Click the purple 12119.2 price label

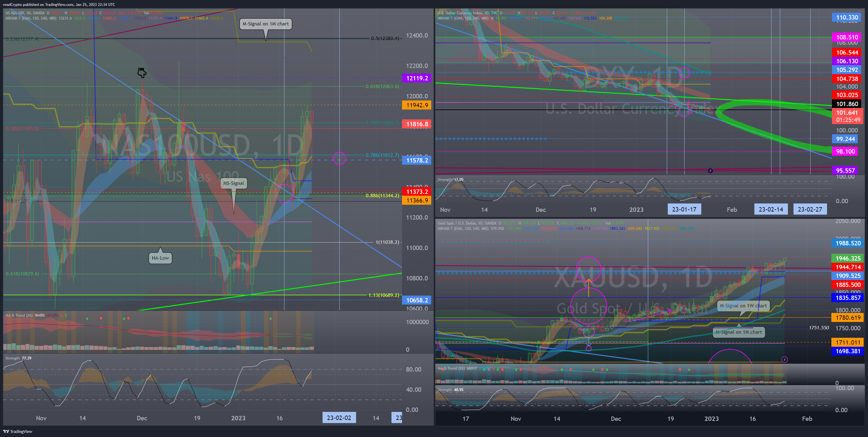tap(417, 78)
